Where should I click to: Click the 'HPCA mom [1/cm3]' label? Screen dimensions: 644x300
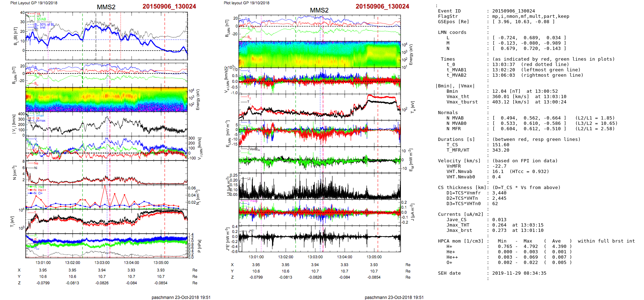point(461,241)
